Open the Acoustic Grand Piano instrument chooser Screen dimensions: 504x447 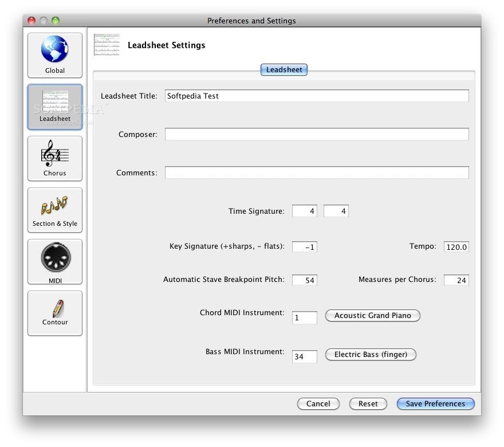(x=372, y=316)
